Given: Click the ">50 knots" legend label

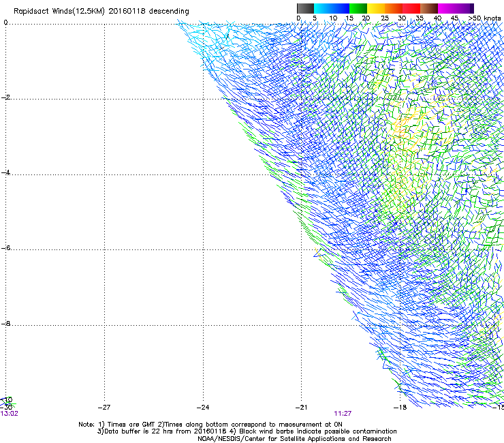Looking at the screenshot, I should (x=484, y=18).
